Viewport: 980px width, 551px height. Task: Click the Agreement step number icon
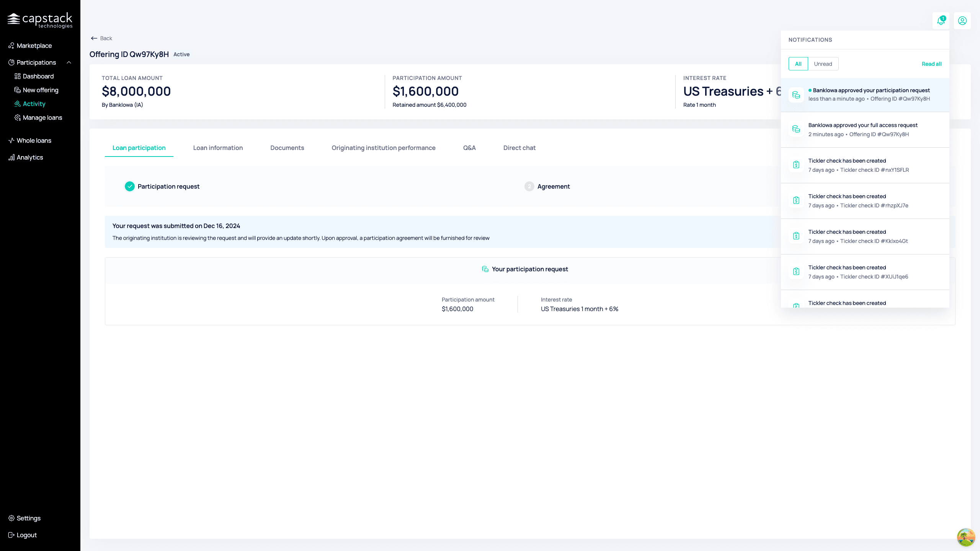point(529,186)
